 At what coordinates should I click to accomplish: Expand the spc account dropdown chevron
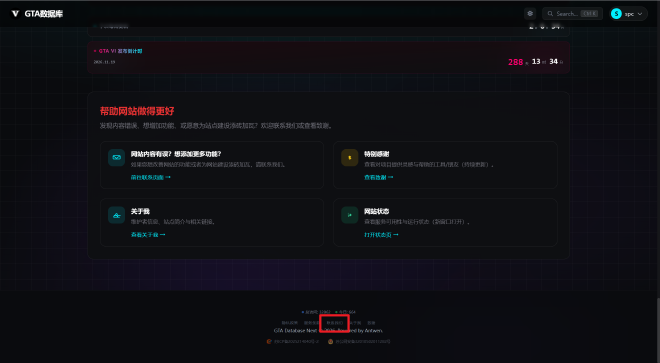[640, 14]
